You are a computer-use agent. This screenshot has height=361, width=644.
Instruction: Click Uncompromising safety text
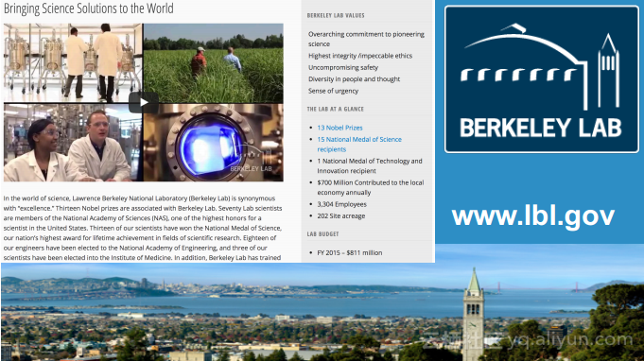pos(343,68)
